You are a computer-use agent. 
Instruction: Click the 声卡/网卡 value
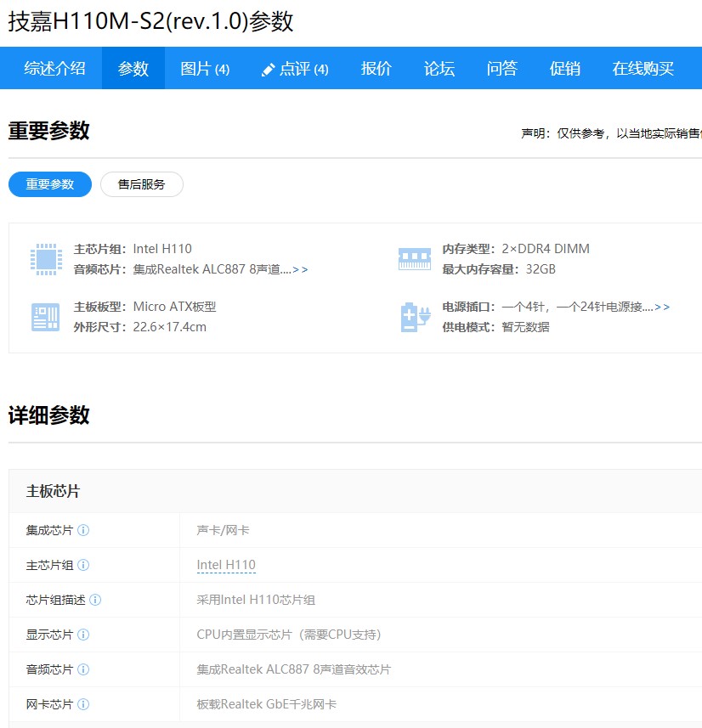click(x=223, y=530)
